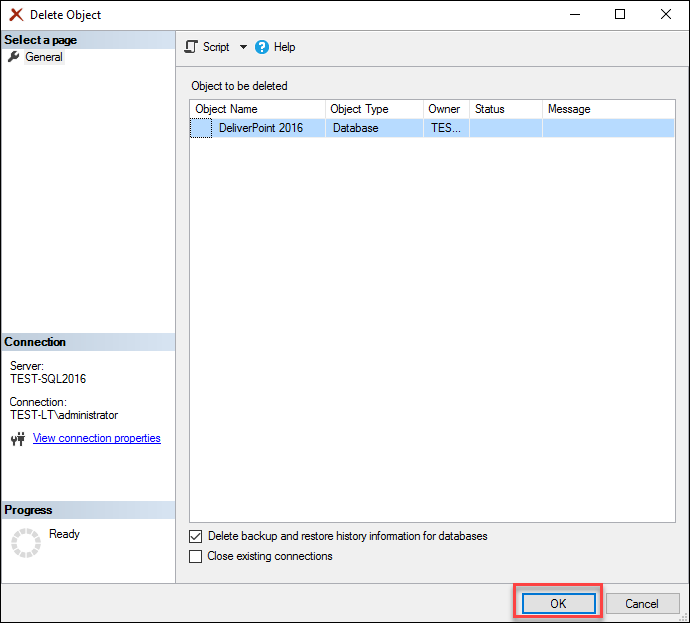
Task: Confirm deletion with OK button
Action: point(558,603)
